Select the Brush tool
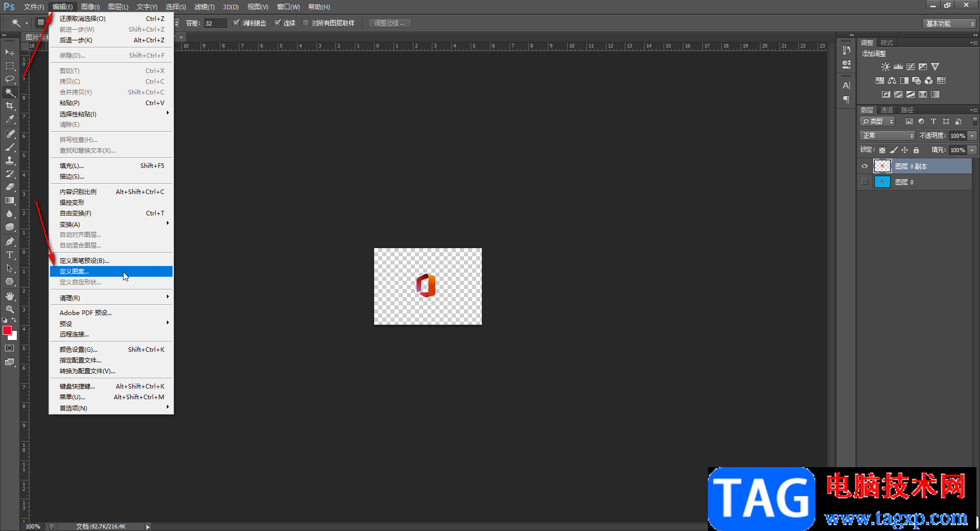This screenshot has height=531, width=980. [10, 147]
